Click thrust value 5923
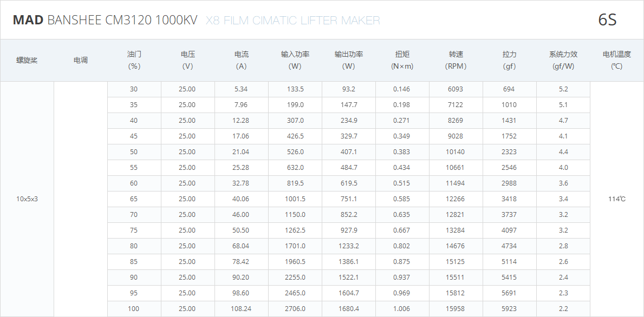Image resolution: width=644 pixels, height=317 pixels. click(x=509, y=309)
